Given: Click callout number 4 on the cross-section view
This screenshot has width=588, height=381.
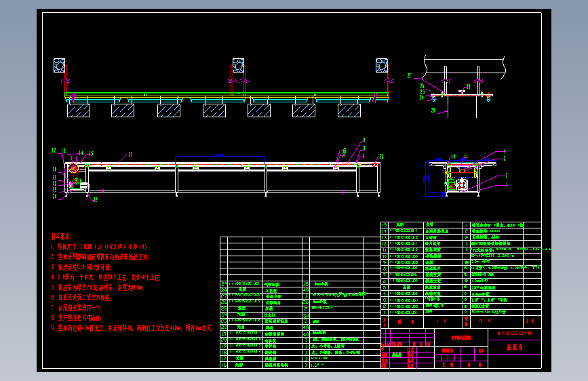Looking at the screenshot, I should pos(505,151).
